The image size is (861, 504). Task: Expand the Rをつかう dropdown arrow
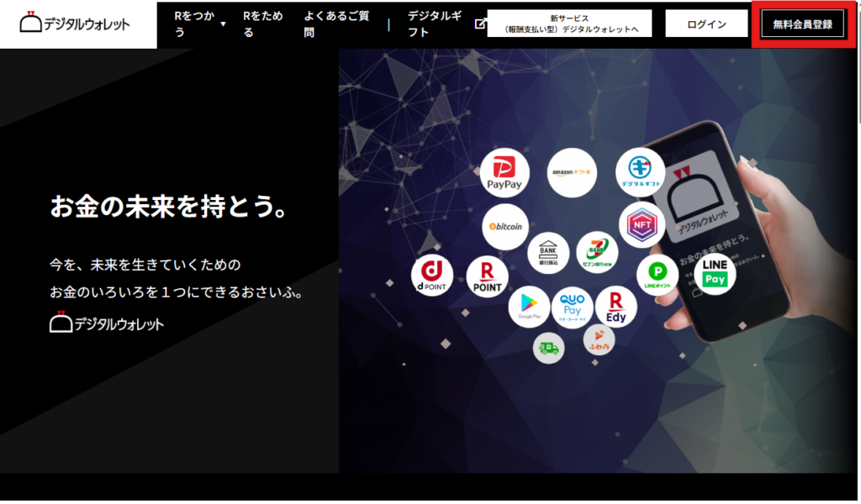tap(223, 24)
